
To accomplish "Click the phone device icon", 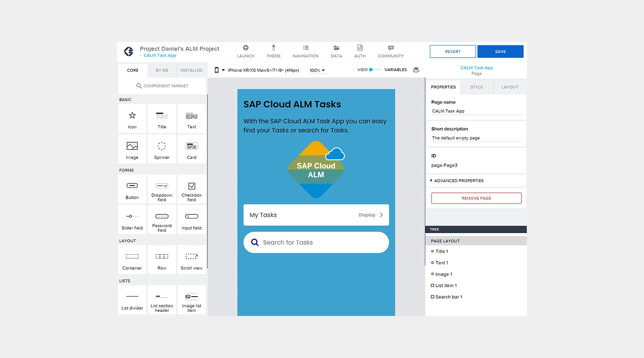I will 216,70.
